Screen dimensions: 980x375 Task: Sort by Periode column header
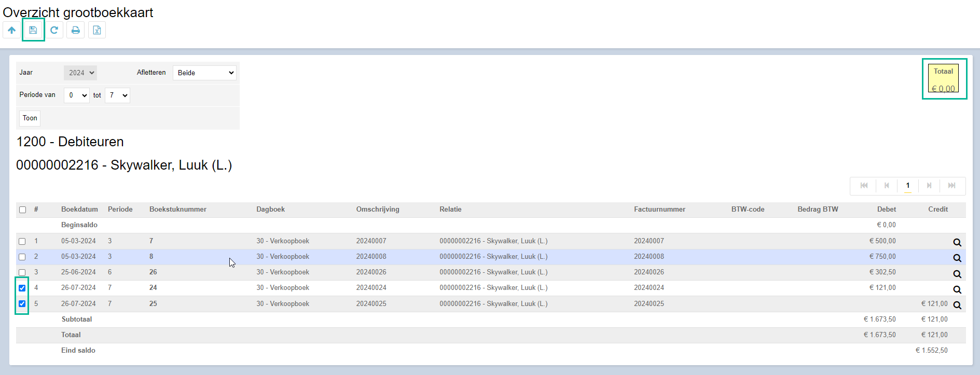[120, 210]
